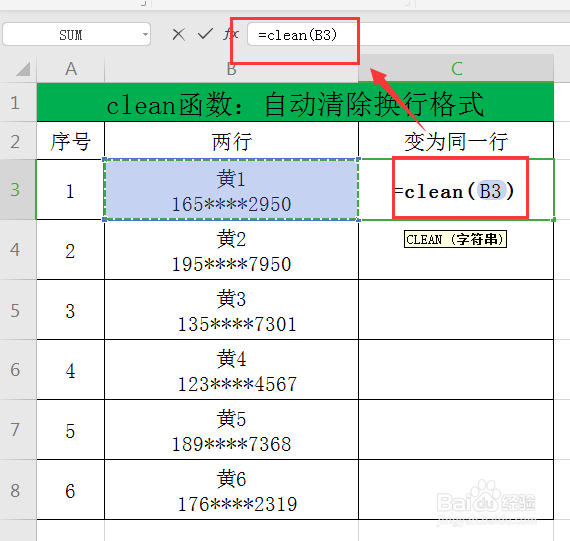Select serial number cell 5 in row 7
Screen dimensions: 570x541
click(71, 430)
